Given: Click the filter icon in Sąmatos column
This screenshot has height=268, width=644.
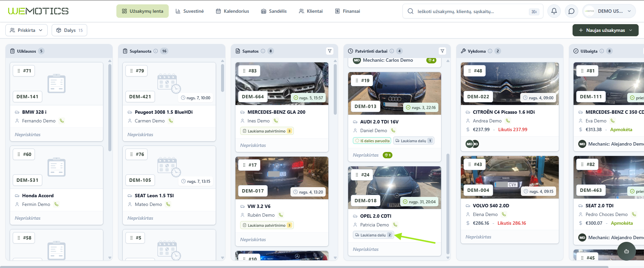Looking at the screenshot, I should pos(330,51).
